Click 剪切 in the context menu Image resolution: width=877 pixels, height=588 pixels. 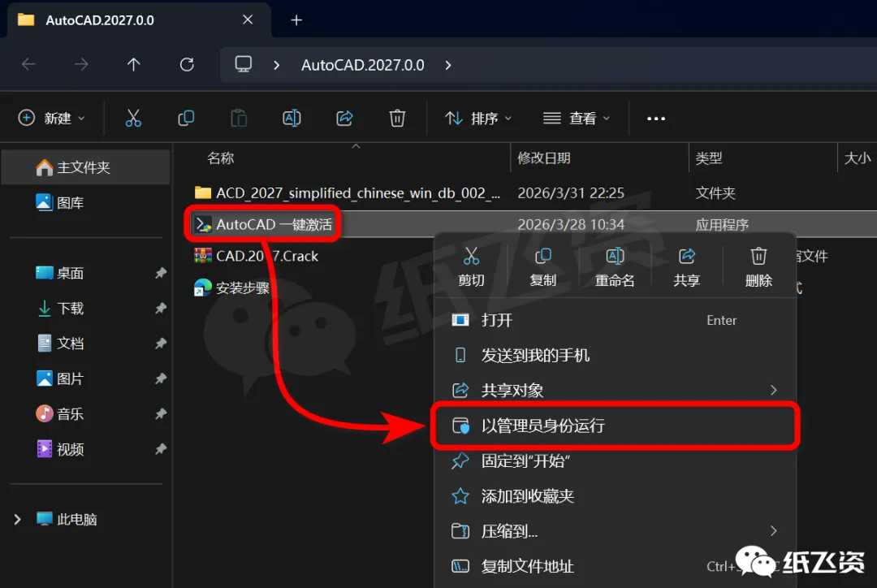(x=471, y=267)
